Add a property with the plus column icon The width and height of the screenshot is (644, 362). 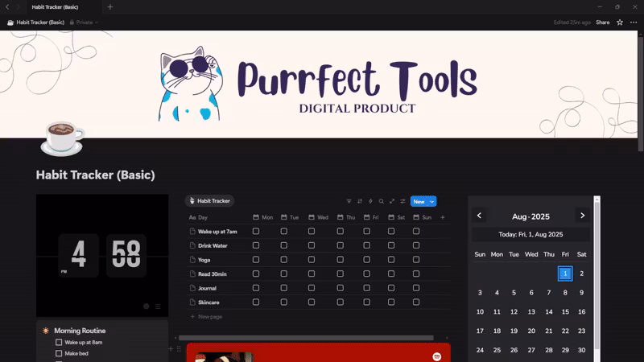tap(442, 217)
